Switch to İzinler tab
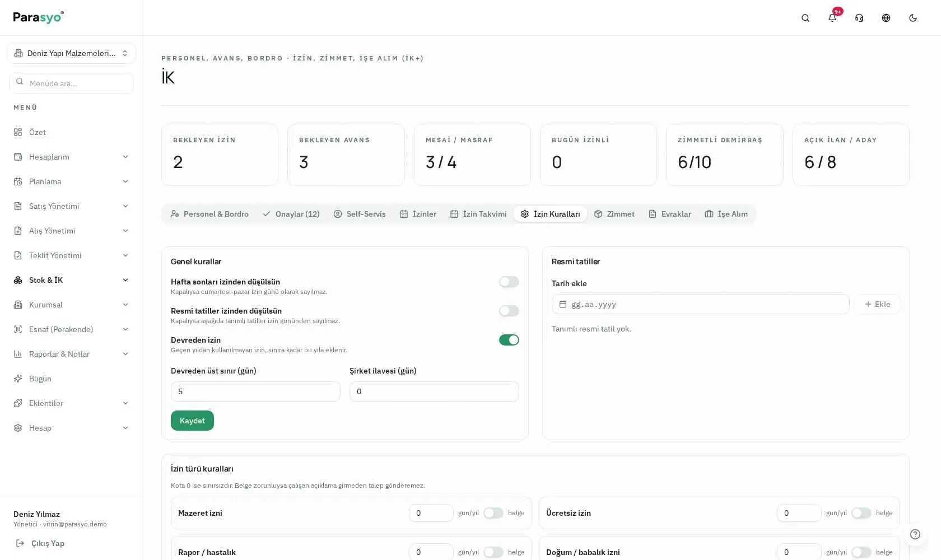This screenshot has width=941, height=560. click(x=418, y=214)
